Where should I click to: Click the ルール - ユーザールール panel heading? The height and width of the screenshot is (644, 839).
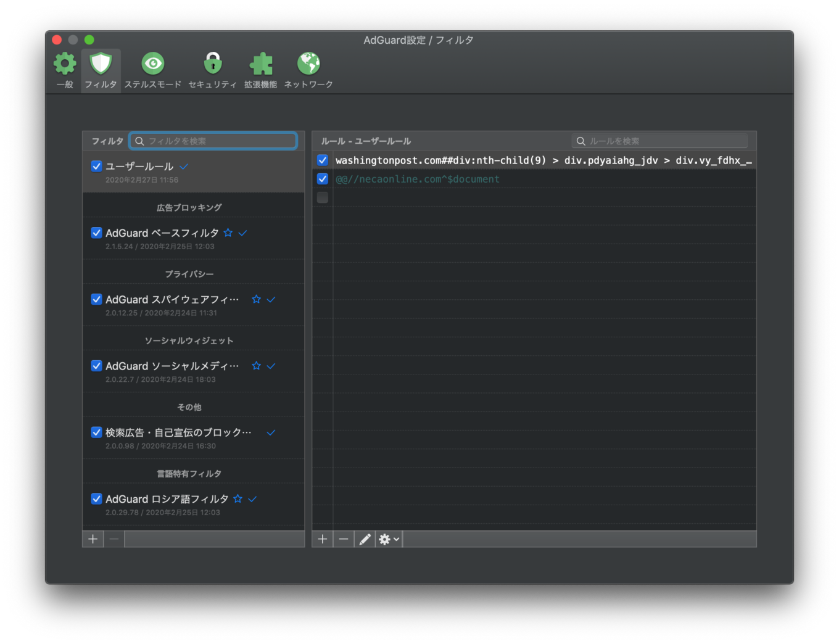pyautogui.click(x=366, y=141)
